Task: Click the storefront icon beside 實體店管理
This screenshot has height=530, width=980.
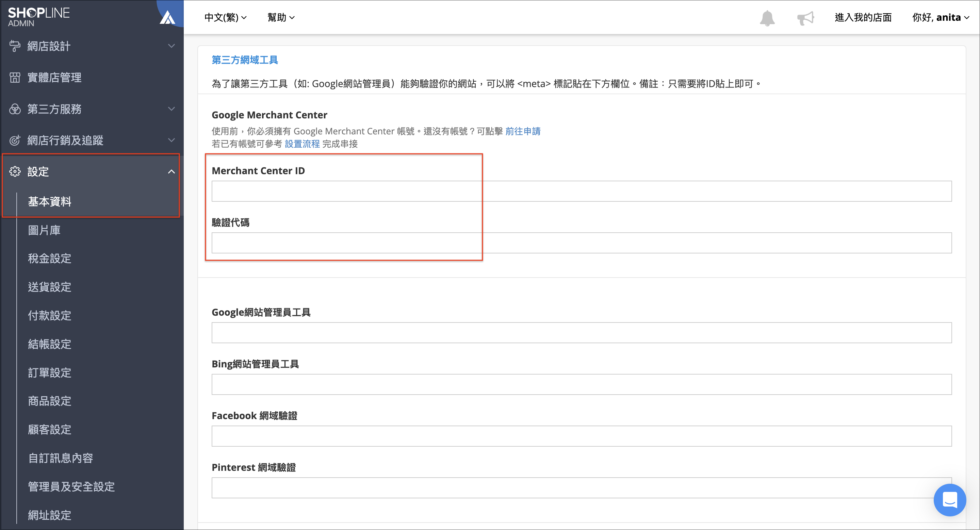Action: click(x=15, y=78)
